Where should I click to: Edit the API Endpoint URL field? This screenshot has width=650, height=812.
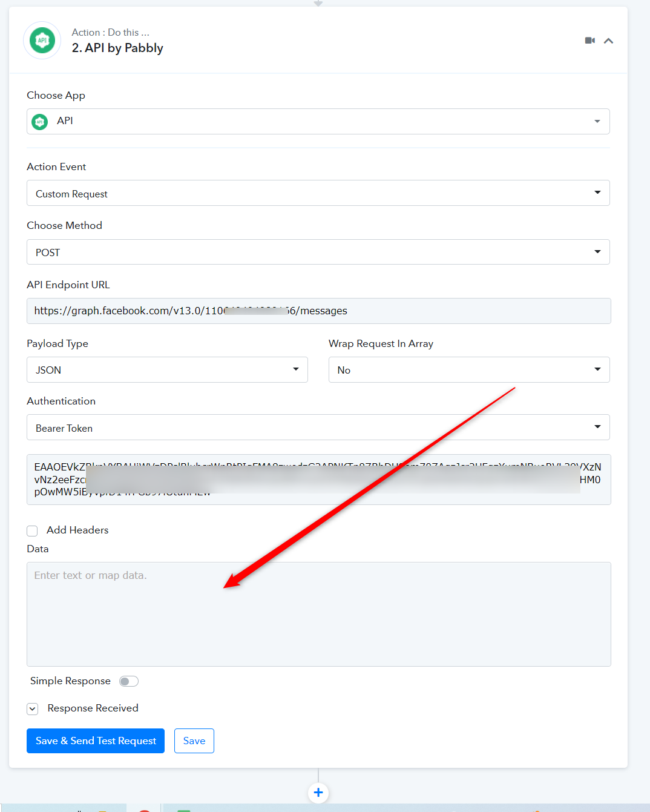coord(319,311)
